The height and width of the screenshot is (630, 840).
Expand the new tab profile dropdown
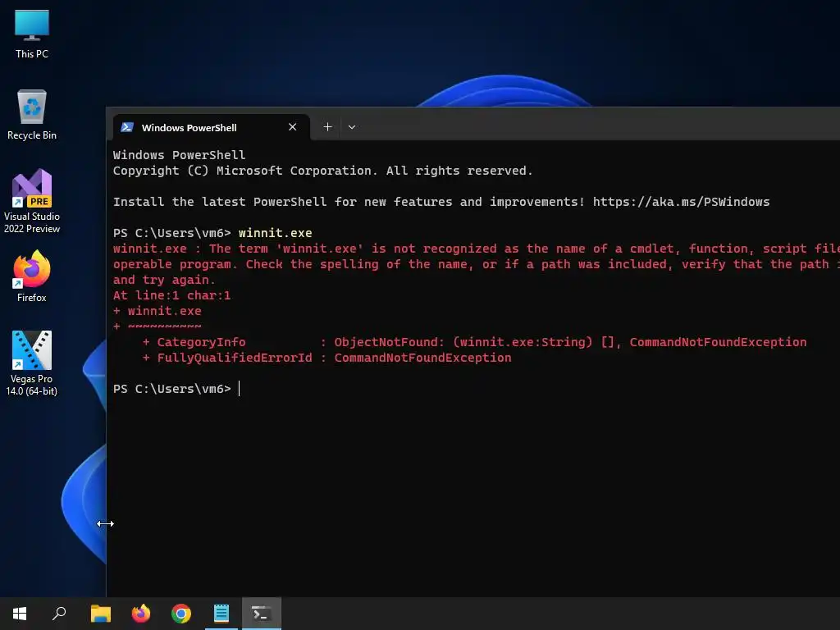[351, 127]
